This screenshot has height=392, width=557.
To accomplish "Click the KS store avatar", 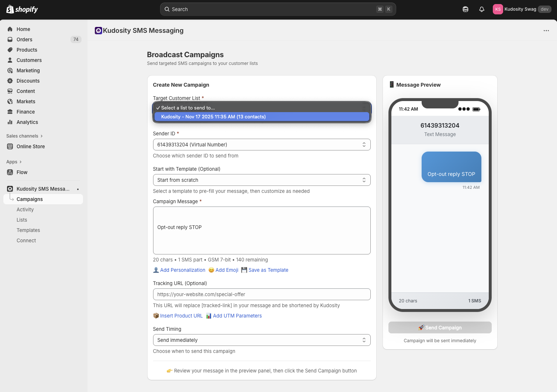I will pos(498,9).
